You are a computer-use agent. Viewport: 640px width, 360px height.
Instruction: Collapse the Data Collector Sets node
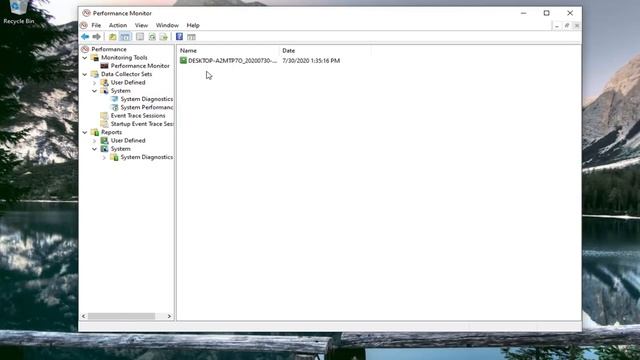pos(85,74)
